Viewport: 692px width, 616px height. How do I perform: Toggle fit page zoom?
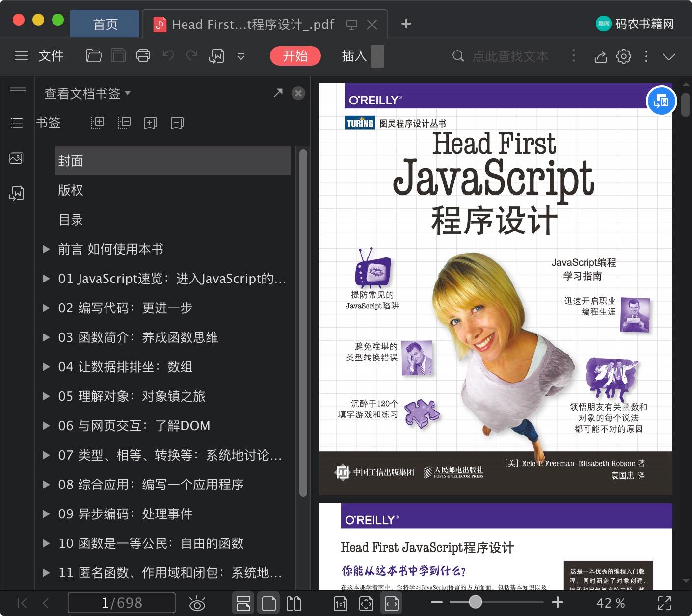[x=366, y=603]
